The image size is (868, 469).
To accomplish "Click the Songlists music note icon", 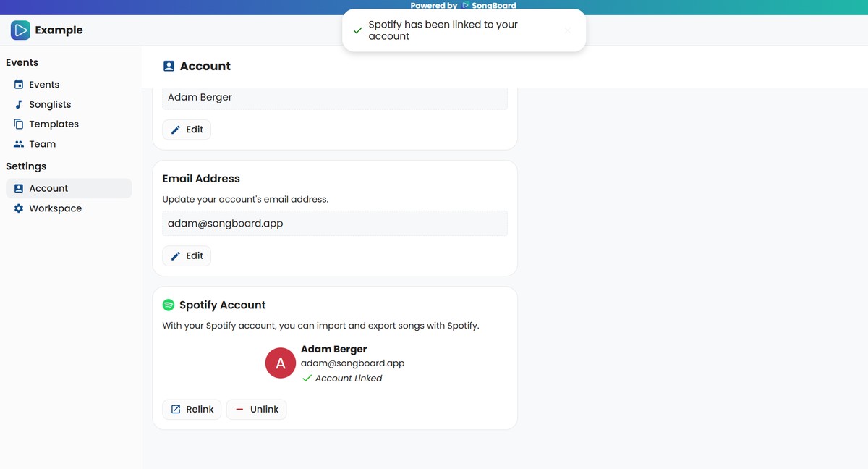I will coord(19,104).
